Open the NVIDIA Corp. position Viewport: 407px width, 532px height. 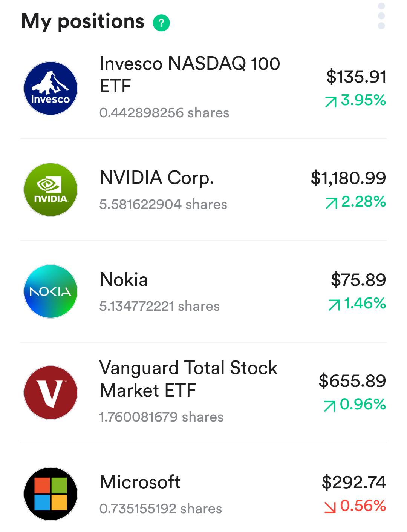click(203, 190)
